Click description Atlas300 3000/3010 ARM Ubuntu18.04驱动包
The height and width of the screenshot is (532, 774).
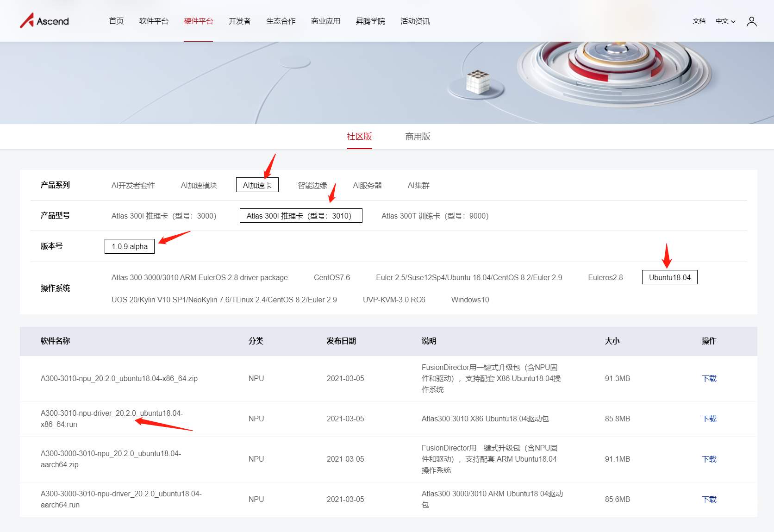click(492, 499)
